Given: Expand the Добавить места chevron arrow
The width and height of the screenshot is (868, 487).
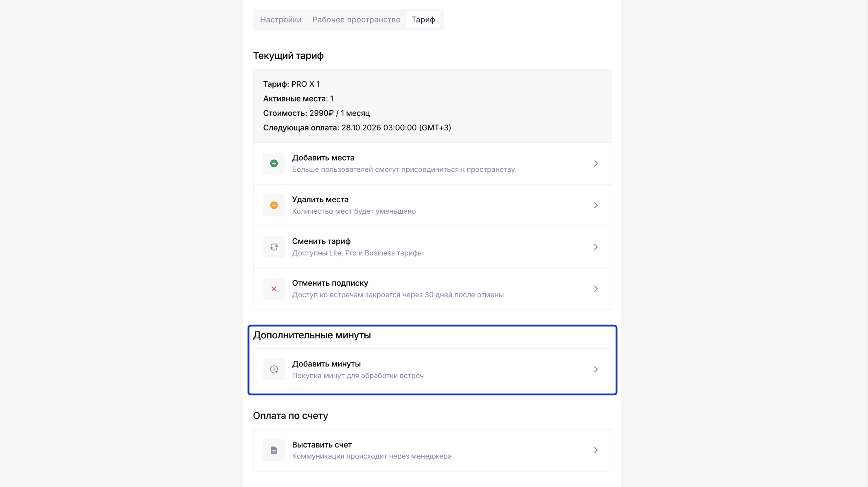Looking at the screenshot, I should pos(595,163).
